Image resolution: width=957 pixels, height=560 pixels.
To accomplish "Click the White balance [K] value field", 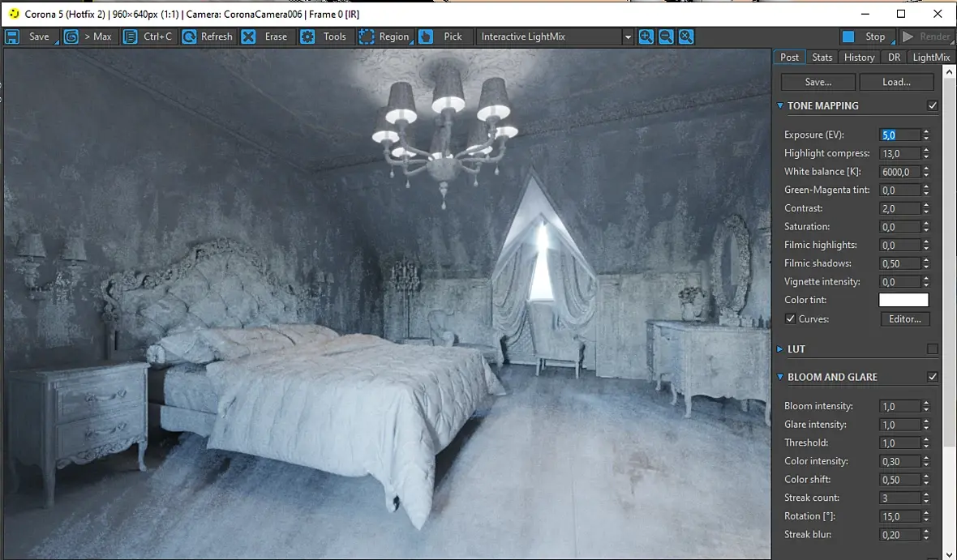I will 900,172.
